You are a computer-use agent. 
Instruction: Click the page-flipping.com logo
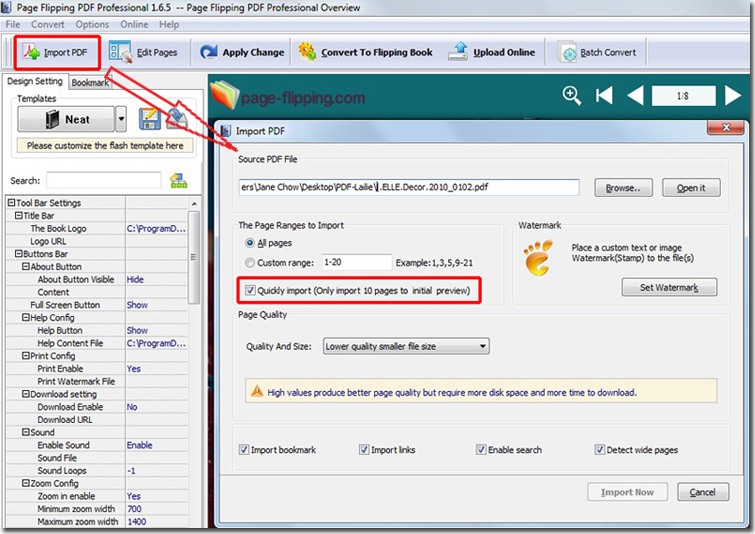(287, 96)
